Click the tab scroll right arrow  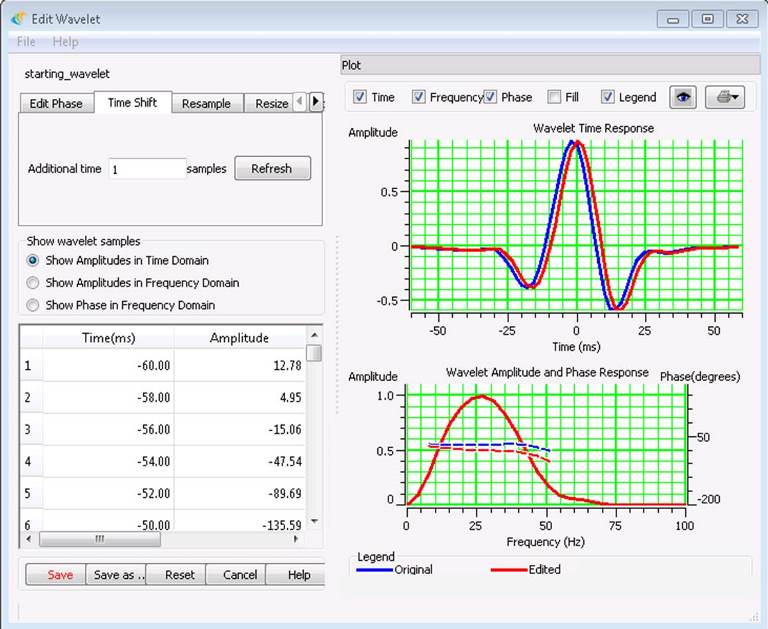point(315,102)
